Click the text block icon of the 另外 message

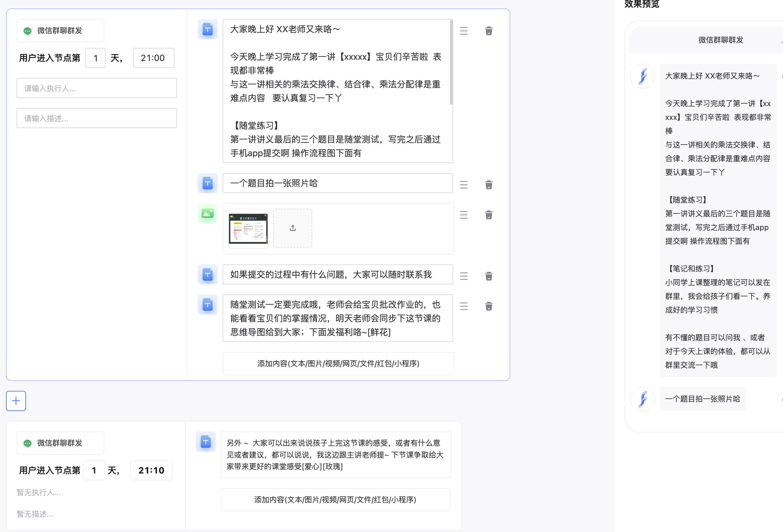coord(206,442)
